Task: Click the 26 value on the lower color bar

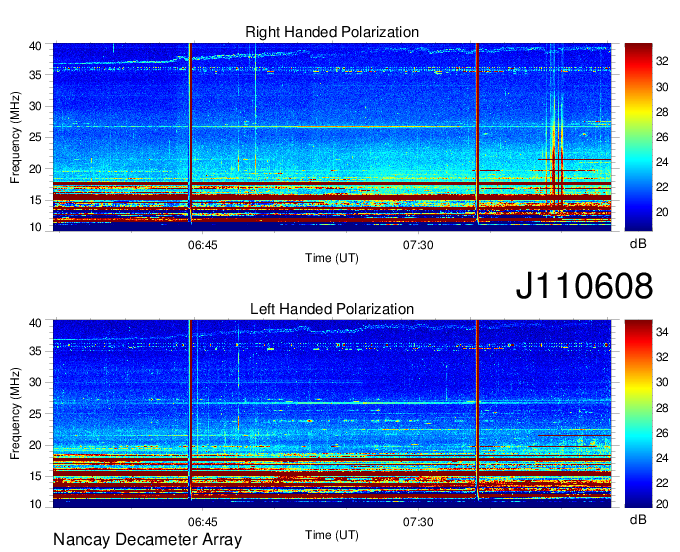Action: (x=662, y=433)
